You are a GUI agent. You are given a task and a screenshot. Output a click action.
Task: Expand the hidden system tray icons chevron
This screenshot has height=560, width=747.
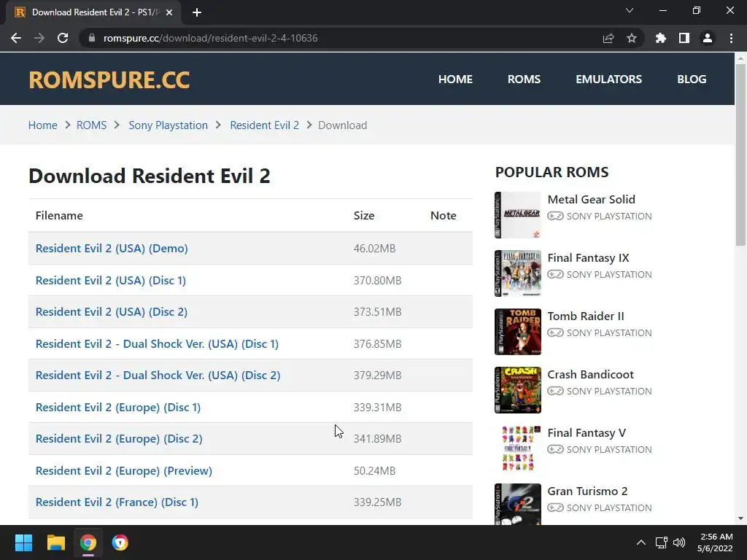[641, 542]
